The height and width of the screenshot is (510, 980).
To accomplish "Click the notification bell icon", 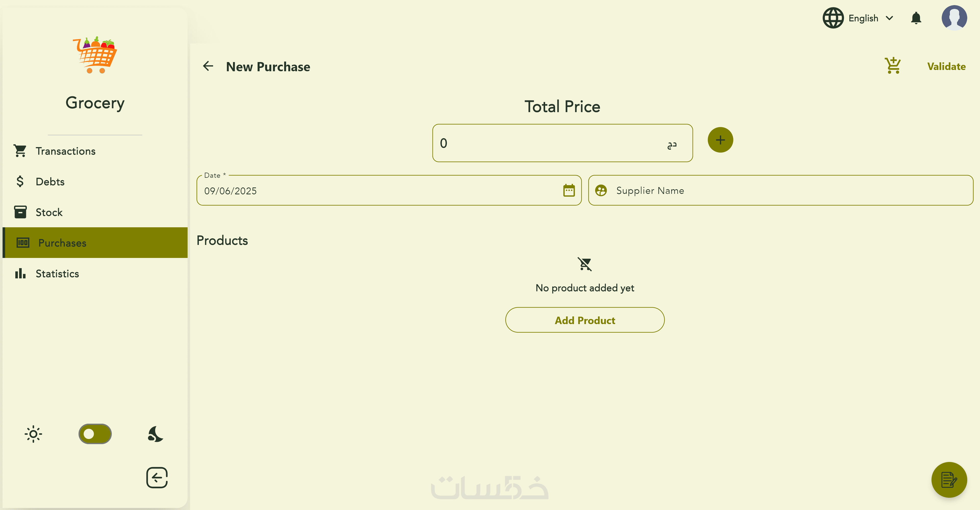I will [x=916, y=18].
